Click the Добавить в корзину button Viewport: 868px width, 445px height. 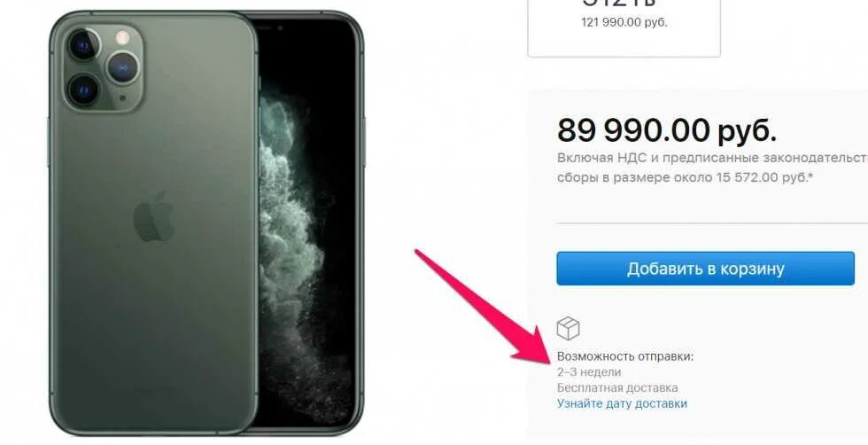click(705, 269)
